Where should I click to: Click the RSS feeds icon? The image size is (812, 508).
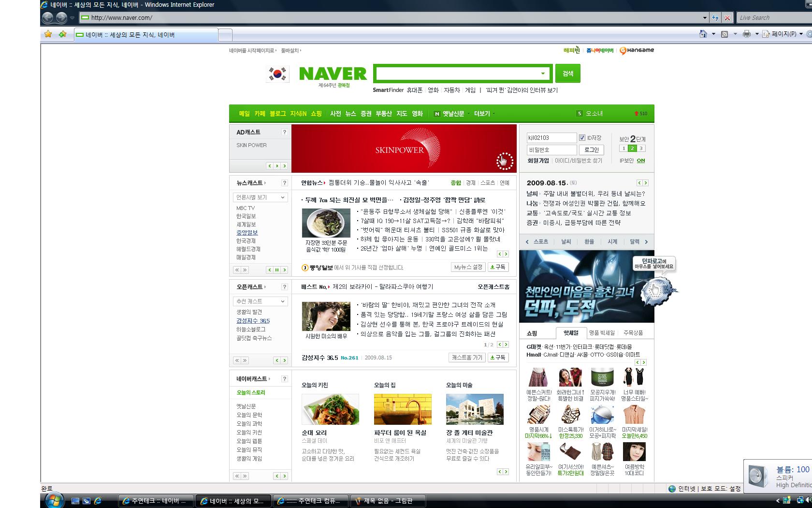[725, 34]
